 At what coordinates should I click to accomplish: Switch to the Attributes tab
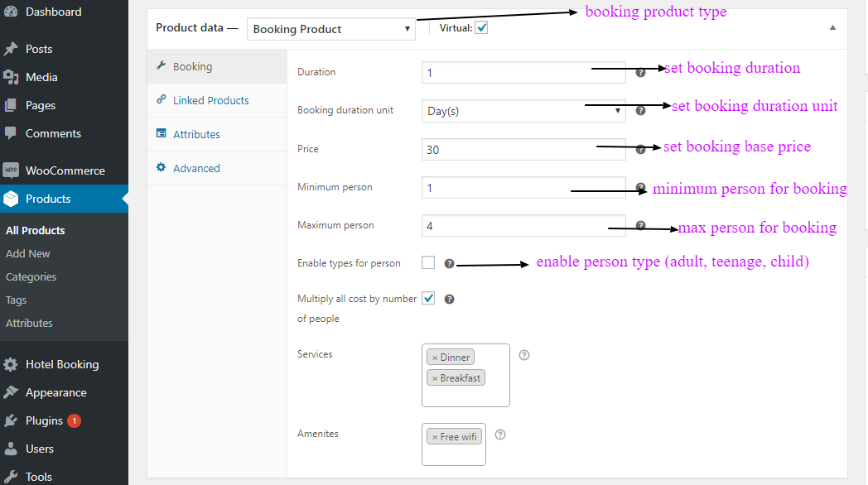tap(198, 133)
